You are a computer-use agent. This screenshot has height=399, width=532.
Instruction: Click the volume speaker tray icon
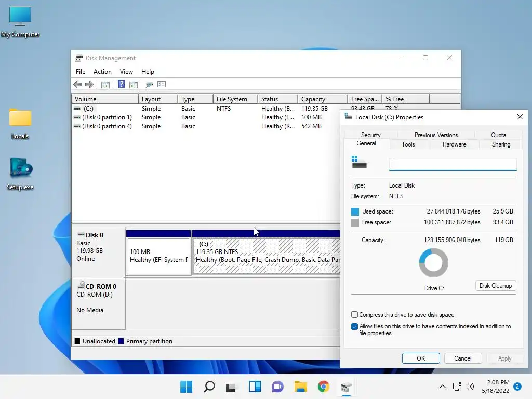click(x=470, y=387)
